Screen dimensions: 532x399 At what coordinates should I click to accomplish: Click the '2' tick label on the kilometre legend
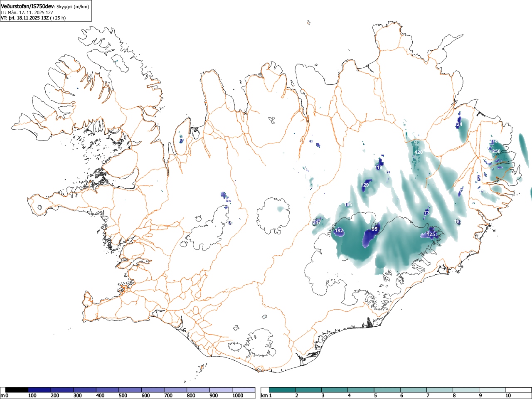click(x=297, y=396)
